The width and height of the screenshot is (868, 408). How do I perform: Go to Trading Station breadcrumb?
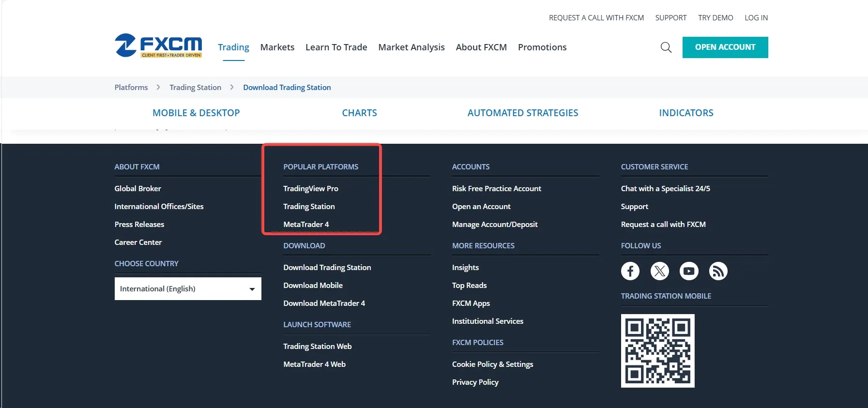(196, 88)
